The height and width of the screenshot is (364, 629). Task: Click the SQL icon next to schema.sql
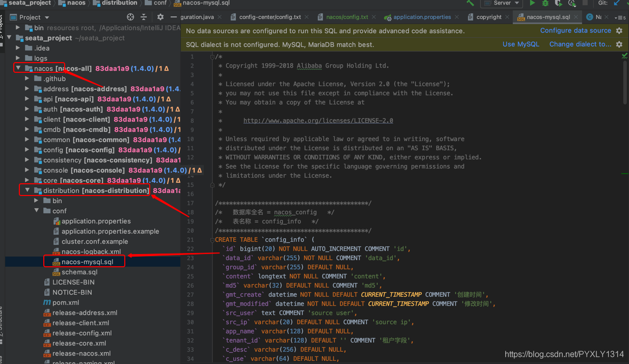point(56,272)
